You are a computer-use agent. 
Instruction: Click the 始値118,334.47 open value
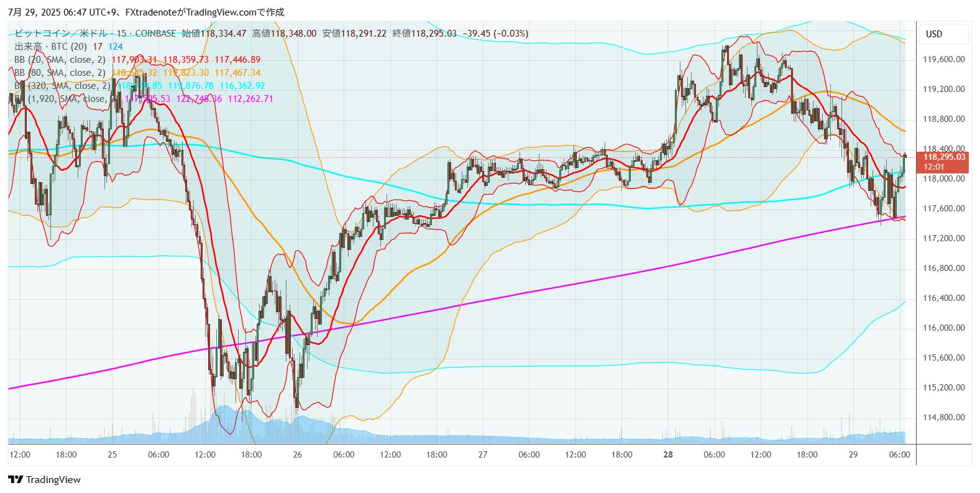click(x=214, y=34)
